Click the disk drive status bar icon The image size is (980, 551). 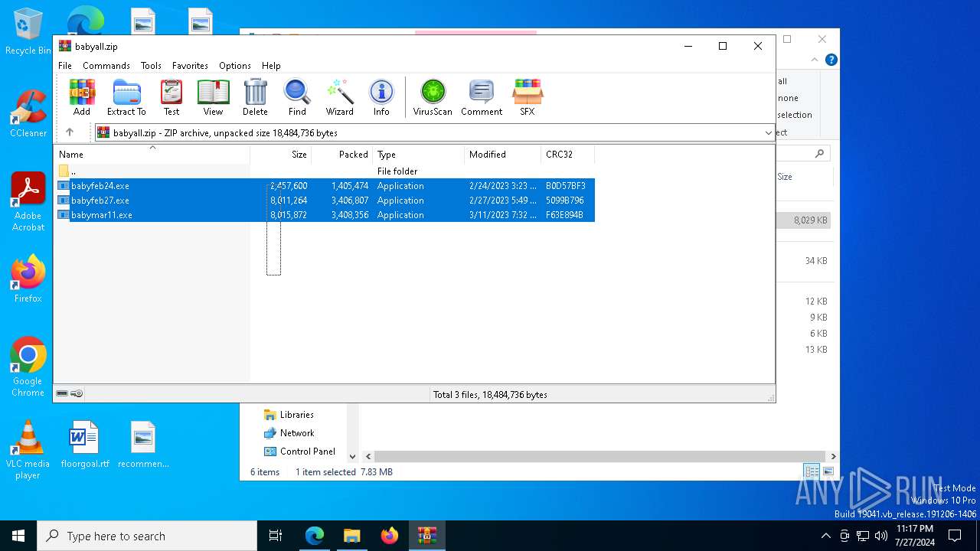pos(62,393)
